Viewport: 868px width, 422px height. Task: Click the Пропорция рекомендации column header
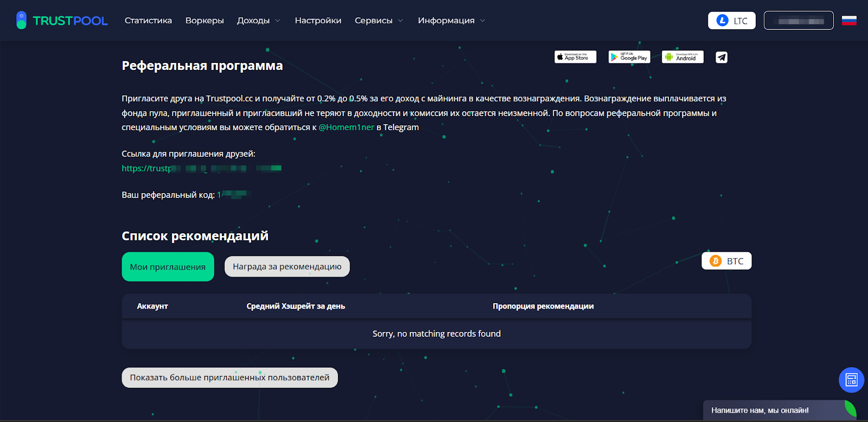(x=543, y=306)
